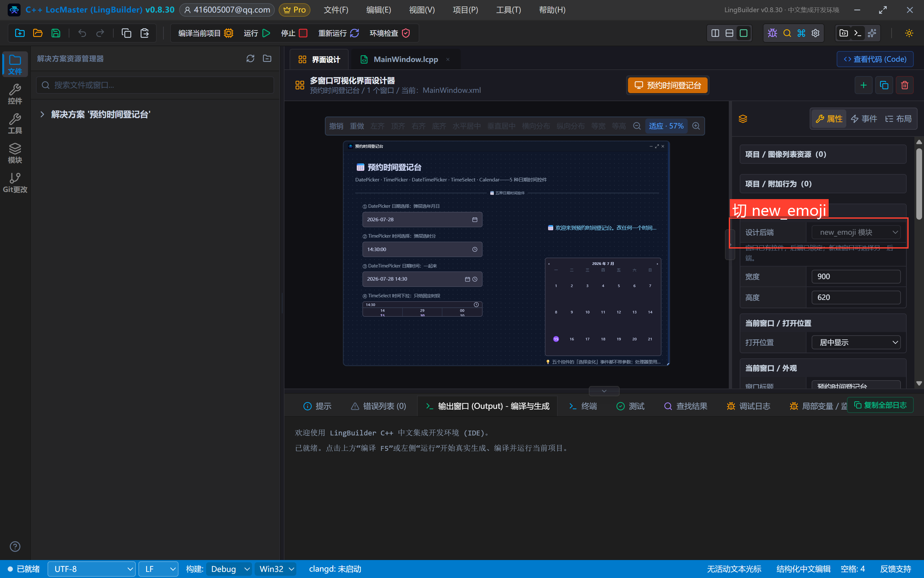Click the Run play icon
This screenshot has width=924, height=578.
(x=266, y=33)
